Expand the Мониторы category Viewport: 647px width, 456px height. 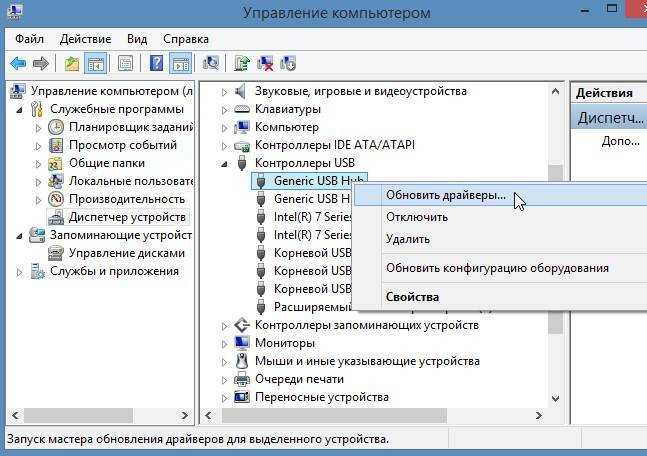(x=224, y=344)
